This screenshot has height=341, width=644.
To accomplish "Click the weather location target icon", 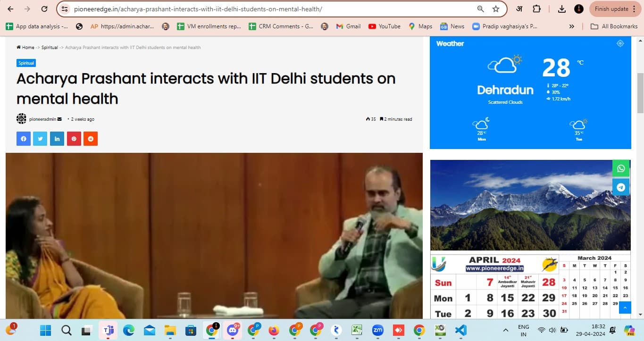I will (620, 43).
